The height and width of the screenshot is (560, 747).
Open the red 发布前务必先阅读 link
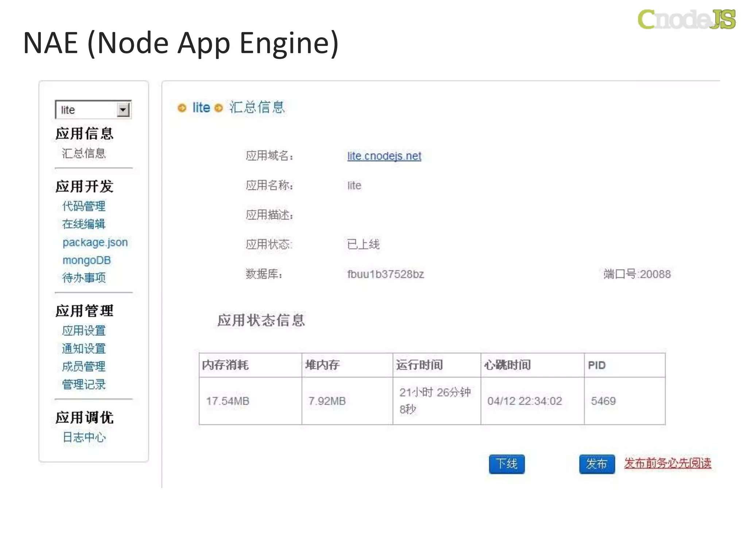(x=667, y=463)
